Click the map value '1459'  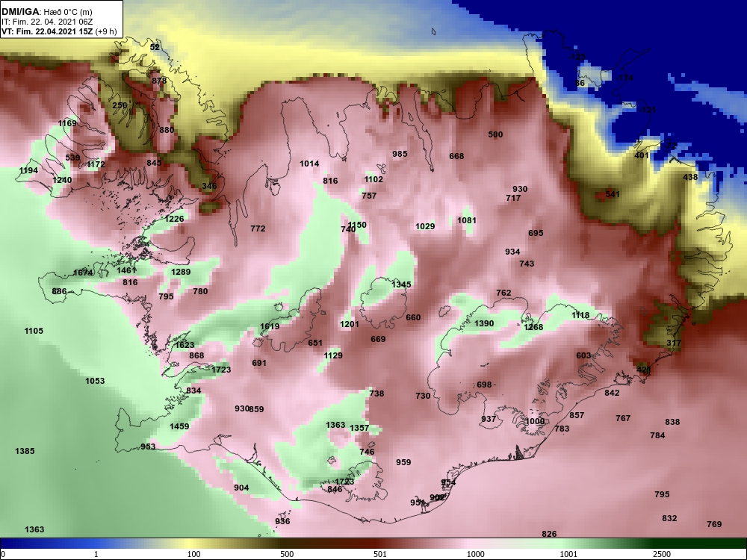[x=179, y=426]
